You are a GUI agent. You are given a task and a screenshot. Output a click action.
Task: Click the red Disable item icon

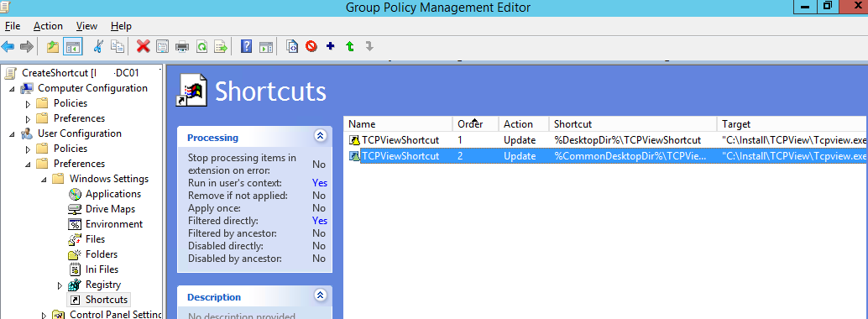pos(311,46)
